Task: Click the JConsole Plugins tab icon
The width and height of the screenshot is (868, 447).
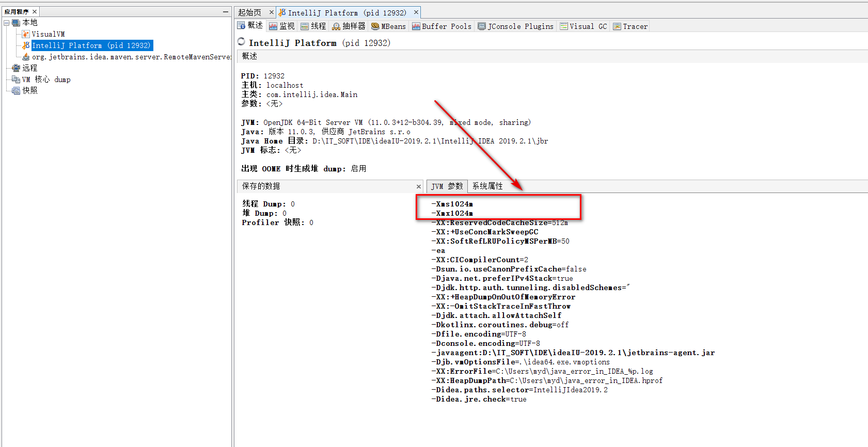Action: click(482, 26)
